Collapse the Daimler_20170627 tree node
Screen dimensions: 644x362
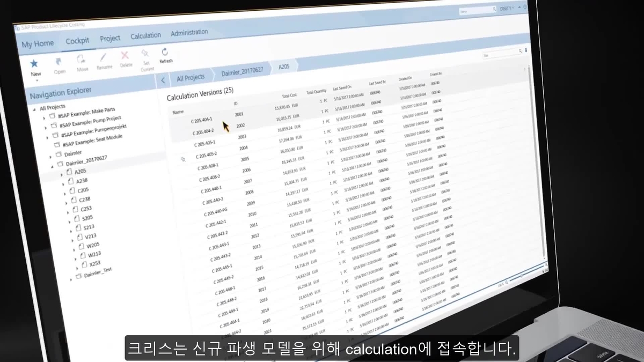pyautogui.click(x=53, y=166)
